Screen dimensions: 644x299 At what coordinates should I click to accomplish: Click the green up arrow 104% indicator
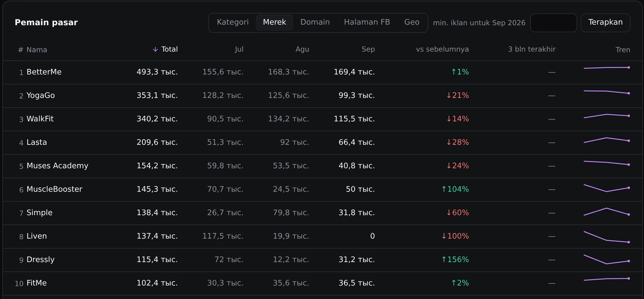pyautogui.click(x=455, y=189)
